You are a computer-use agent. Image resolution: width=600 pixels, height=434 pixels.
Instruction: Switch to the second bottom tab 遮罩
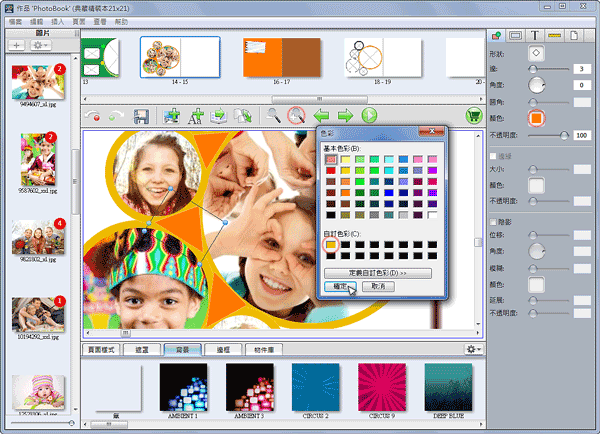coord(142,349)
